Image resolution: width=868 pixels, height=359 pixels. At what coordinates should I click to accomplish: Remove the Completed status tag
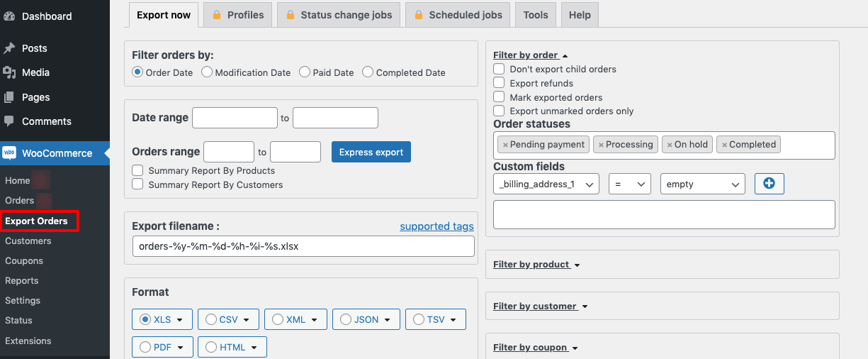coord(724,145)
